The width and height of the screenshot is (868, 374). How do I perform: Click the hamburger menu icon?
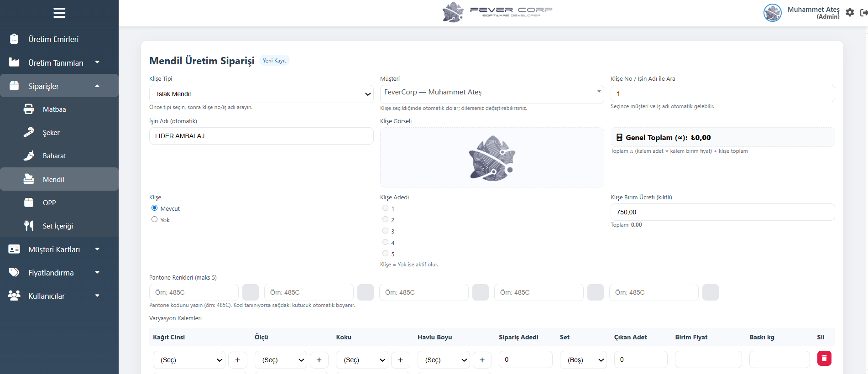pyautogui.click(x=59, y=13)
